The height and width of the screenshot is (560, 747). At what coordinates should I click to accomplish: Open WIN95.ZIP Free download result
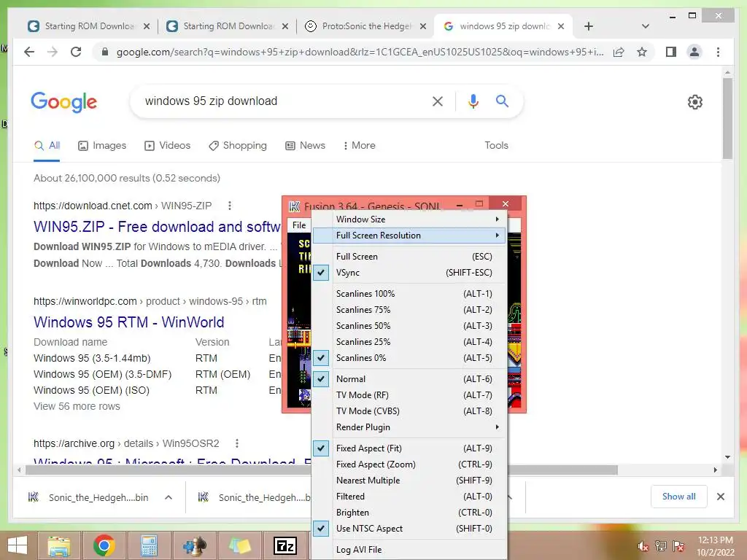point(158,227)
